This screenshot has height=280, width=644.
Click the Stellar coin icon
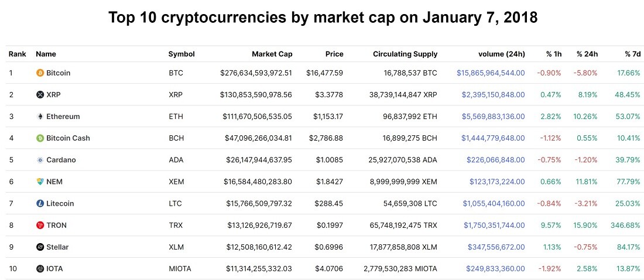click(40, 247)
